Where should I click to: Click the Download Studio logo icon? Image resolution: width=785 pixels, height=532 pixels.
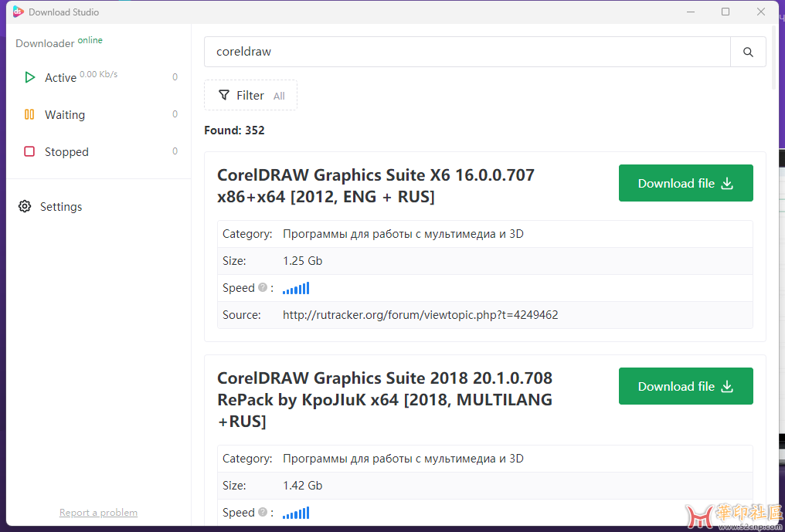pos(18,12)
